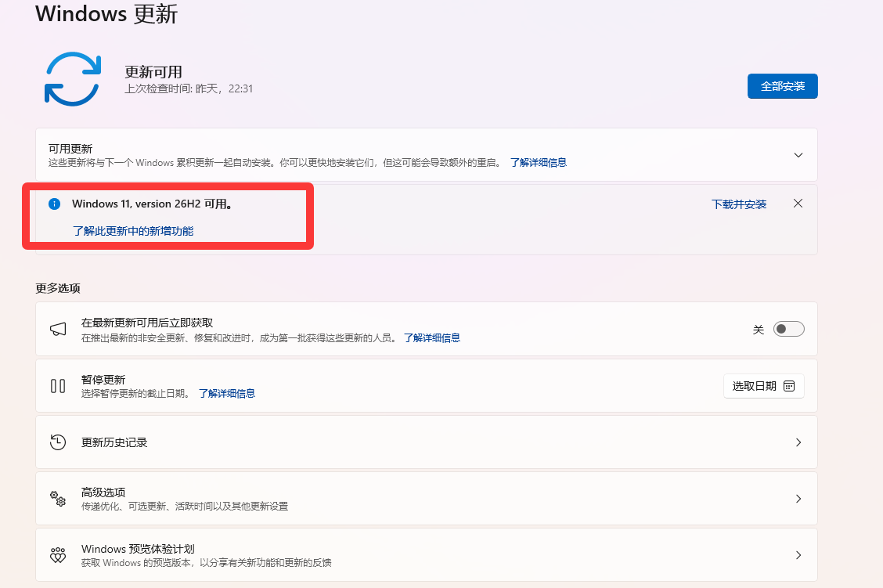Screen dimensions: 883x588
Task: Click the 高级选项 row title
Action: 103,492
